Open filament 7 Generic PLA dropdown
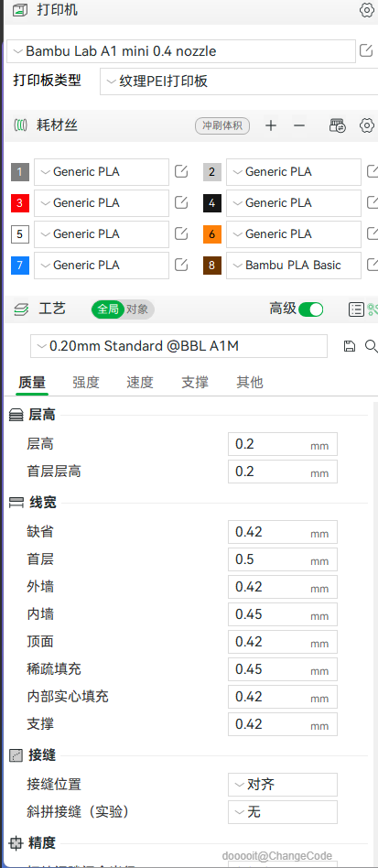 (x=102, y=266)
